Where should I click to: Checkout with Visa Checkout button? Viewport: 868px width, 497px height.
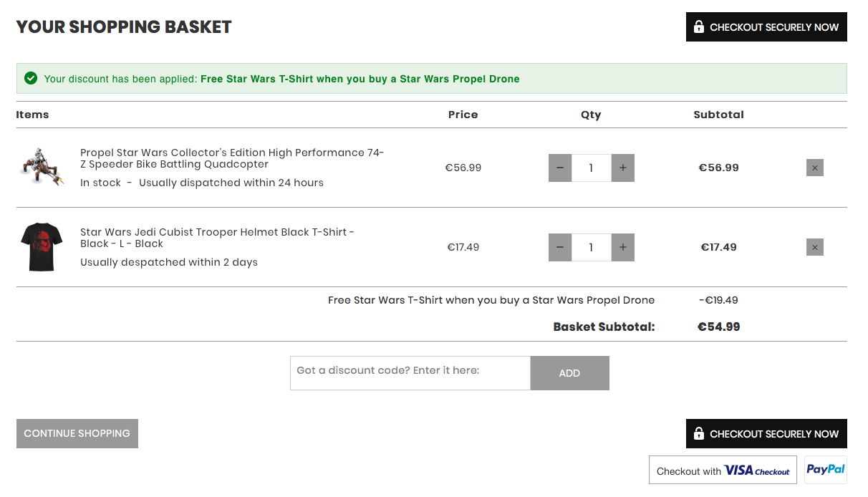[x=723, y=471]
